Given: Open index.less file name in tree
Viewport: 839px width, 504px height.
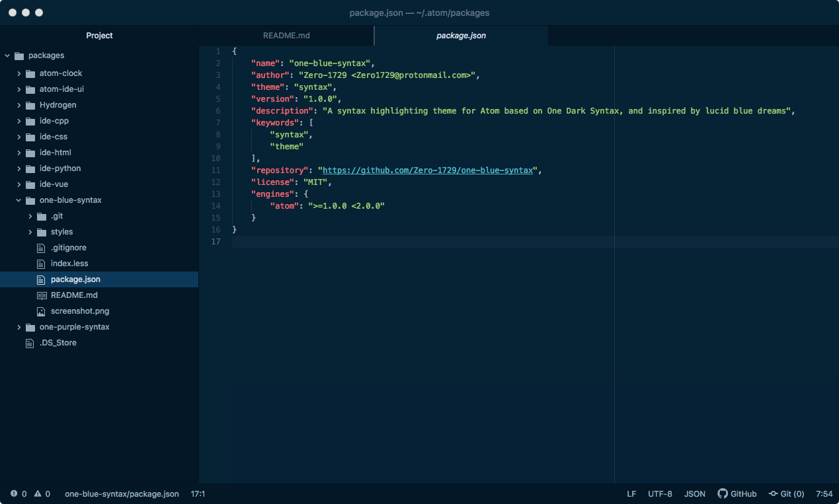Looking at the screenshot, I should [69, 264].
